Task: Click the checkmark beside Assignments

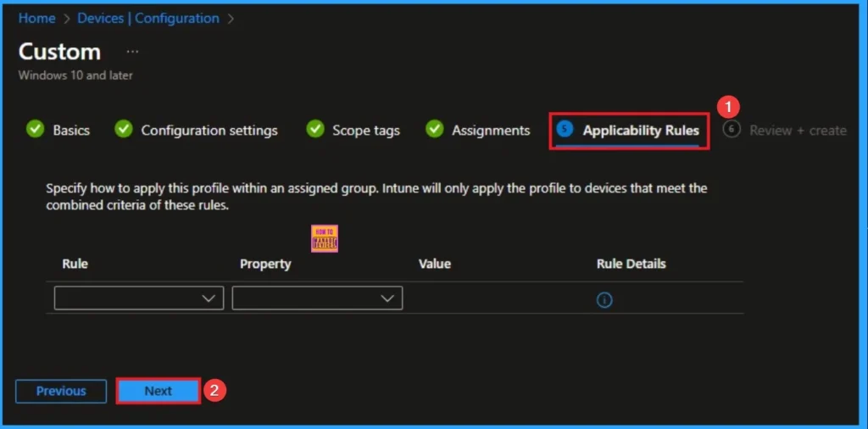Action: [x=435, y=130]
